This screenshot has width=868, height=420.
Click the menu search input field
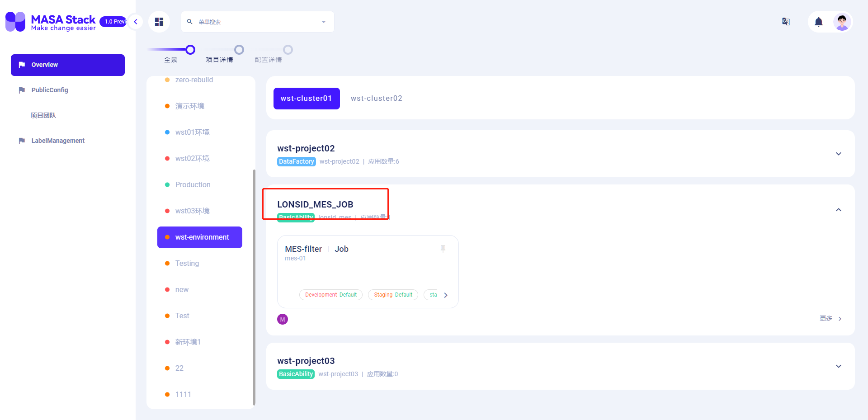click(258, 22)
